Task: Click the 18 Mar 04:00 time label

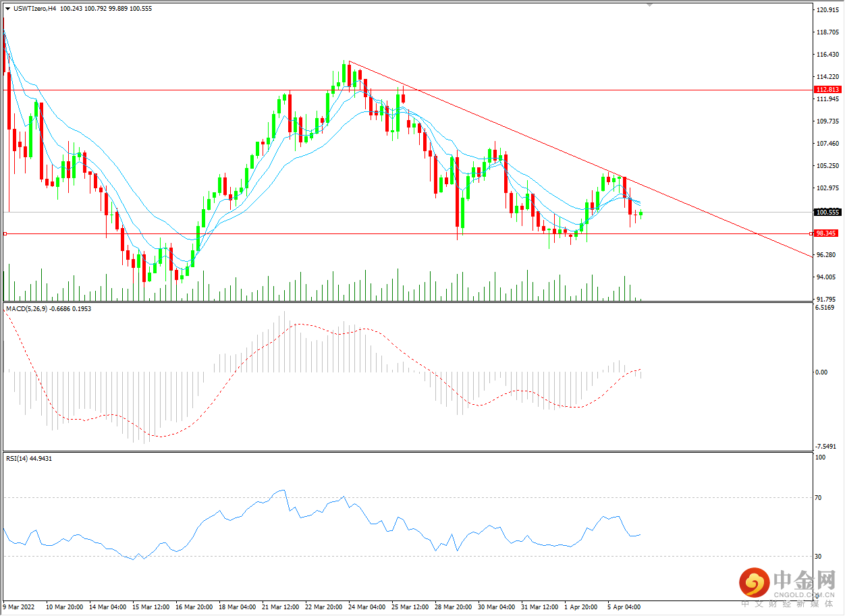Action: [237, 607]
